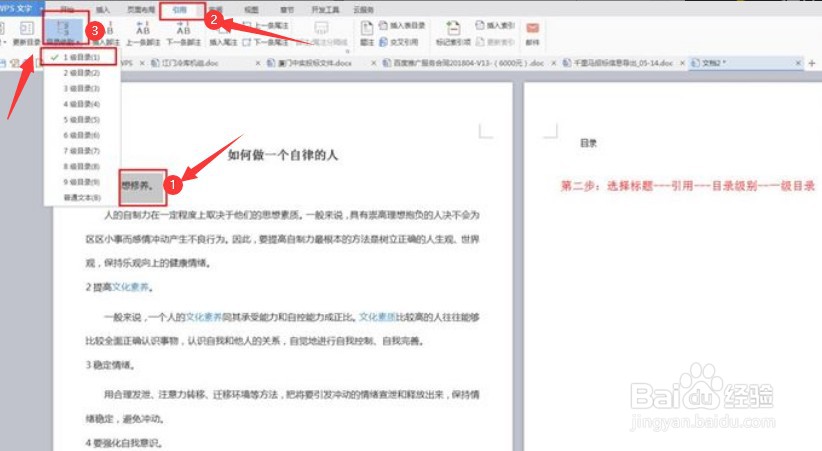Screen dimensions: 822x451
Task: Click the heading '2 提高文化素养'
Action: click(119, 287)
